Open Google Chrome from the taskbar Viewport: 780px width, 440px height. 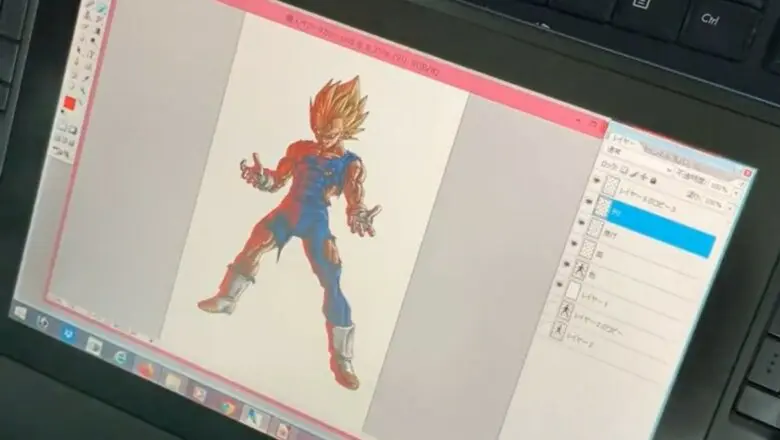click(x=228, y=405)
